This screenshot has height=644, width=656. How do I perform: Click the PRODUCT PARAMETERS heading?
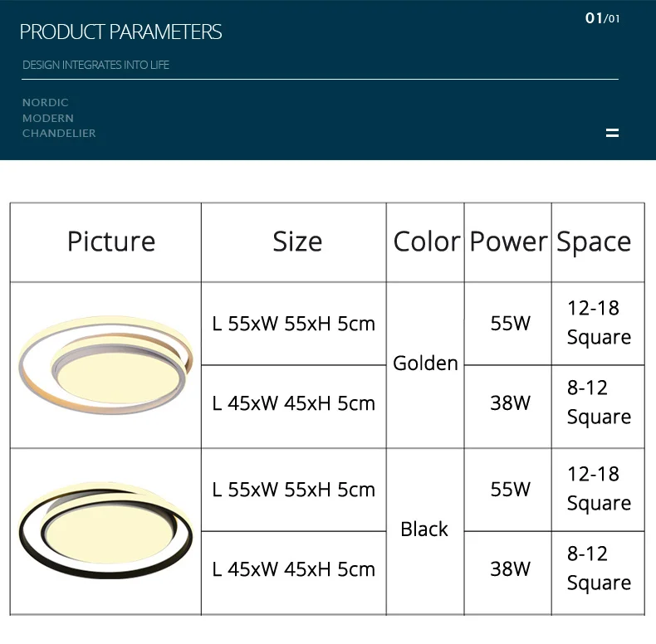[121, 32]
